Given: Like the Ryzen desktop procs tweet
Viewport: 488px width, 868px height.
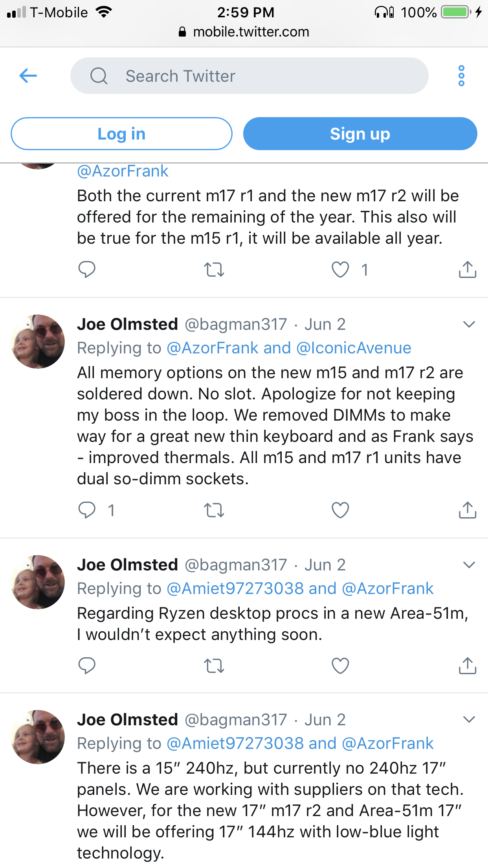Looking at the screenshot, I should click(340, 666).
